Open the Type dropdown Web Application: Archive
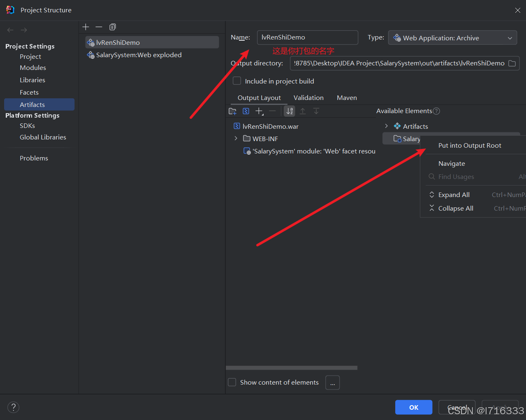This screenshot has width=526, height=420. pos(453,38)
